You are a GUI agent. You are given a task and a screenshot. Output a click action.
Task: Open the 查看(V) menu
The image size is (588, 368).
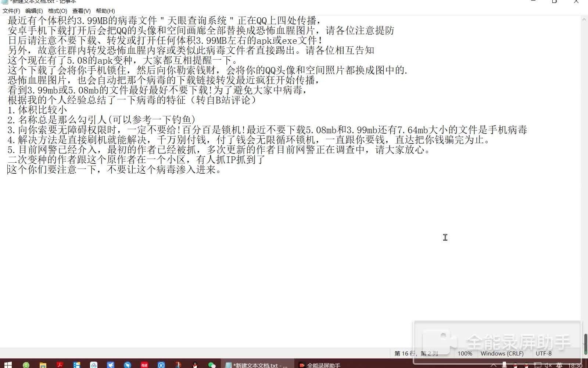pyautogui.click(x=81, y=11)
